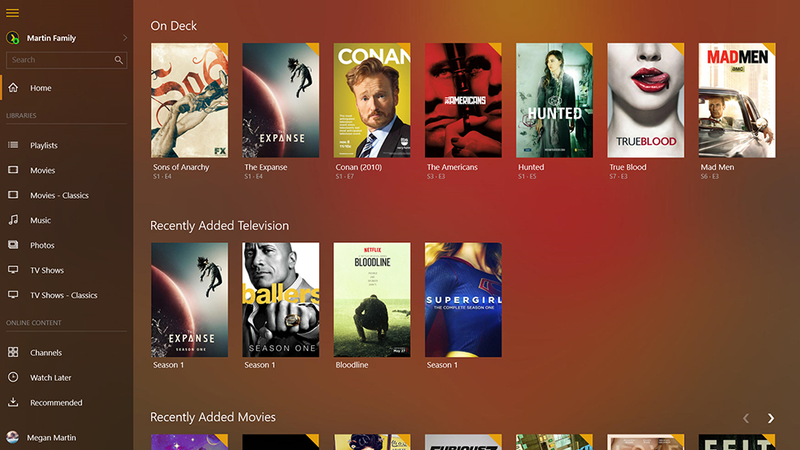
Task: Click the Sons of Anarchy title text
Action: click(x=181, y=167)
